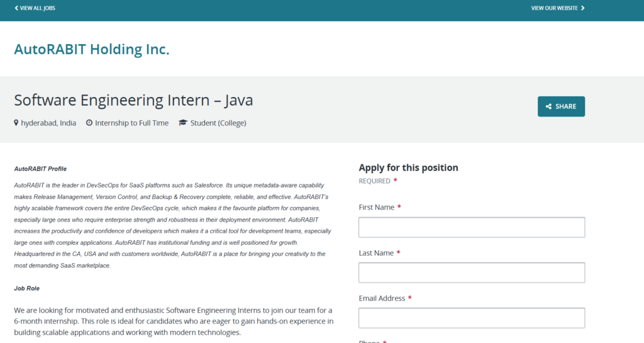Viewport: 644px width, 343px height.
Task: Click the location pin icon near hyderabad
Action: point(16,123)
